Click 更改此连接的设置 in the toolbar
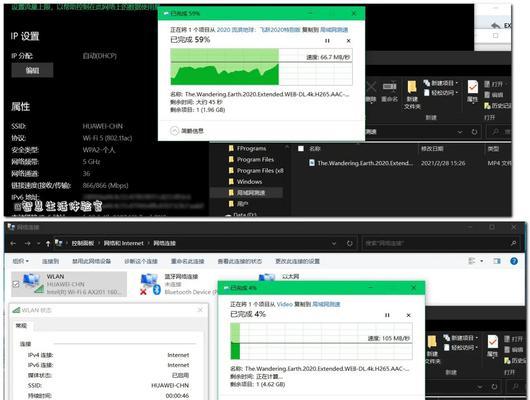The image size is (530, 400). click(x=297, y=261)
